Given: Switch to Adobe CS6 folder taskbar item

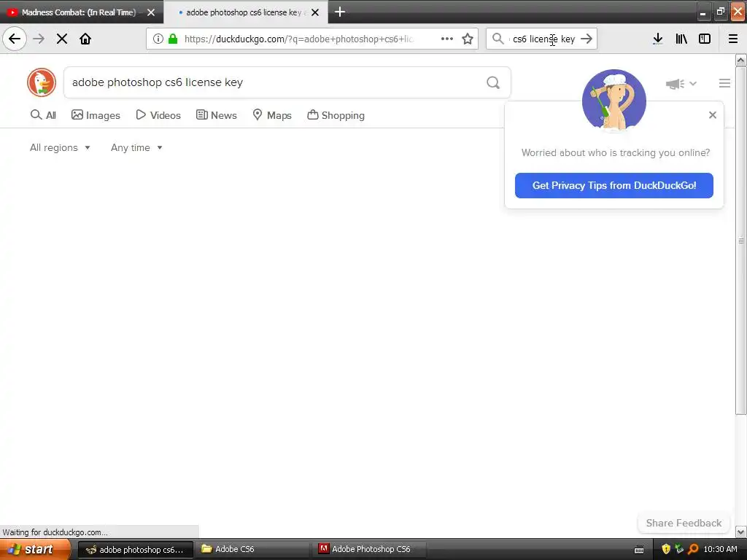Looking at the screenshot, I should pos(252,549).
